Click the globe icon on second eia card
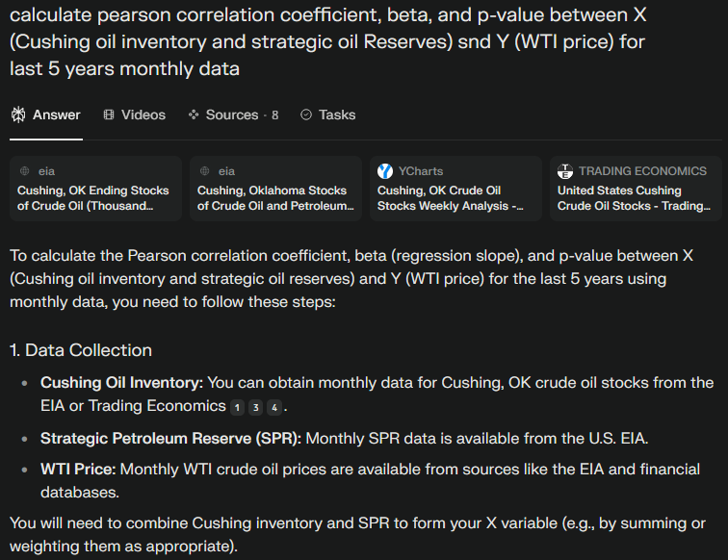 pos(205,170)
